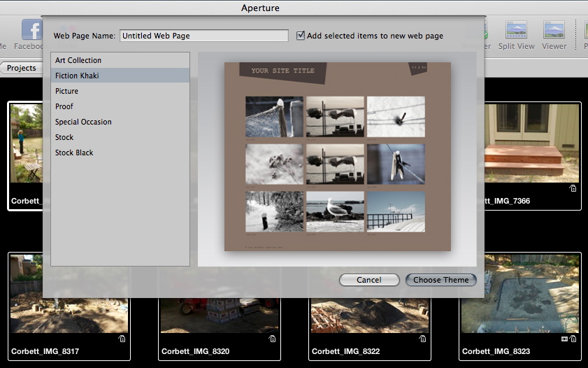Viewport: 588px width, 368px height.
Task: Click stack badge icon on Corbett_IMG_8323
Action: click(564, 339)
